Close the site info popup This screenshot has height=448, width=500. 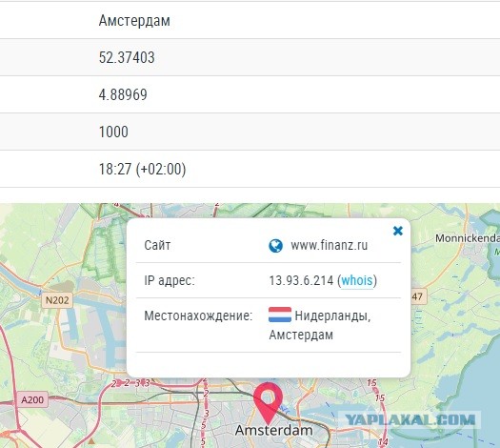tap(398, 231)
